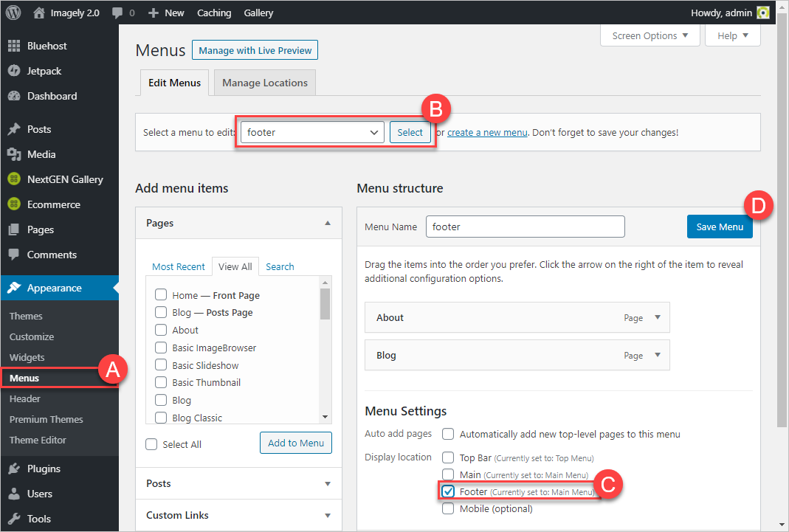Click the Jetpack icon in sidebar
The image size is (789, 532).
(x=14, y=71)
